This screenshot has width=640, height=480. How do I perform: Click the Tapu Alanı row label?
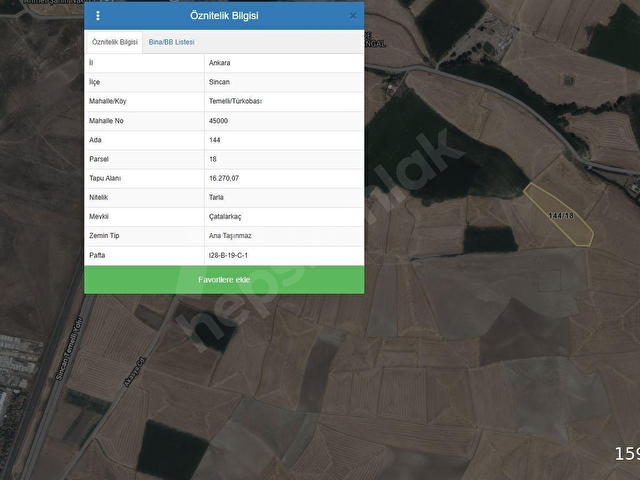[x=105, y=178]
